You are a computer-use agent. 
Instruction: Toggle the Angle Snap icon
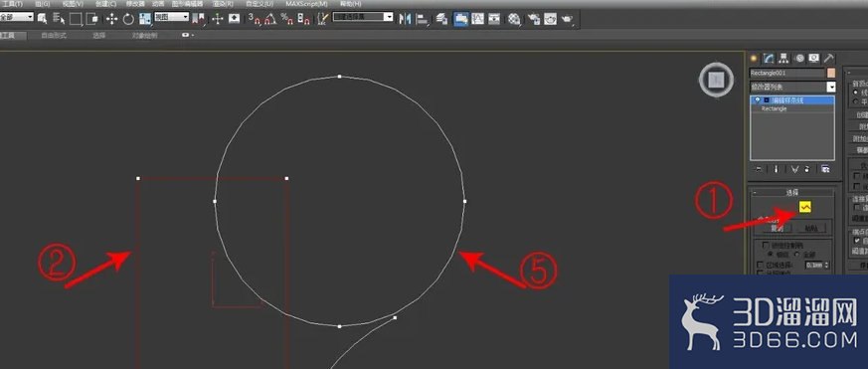(270, 19)
